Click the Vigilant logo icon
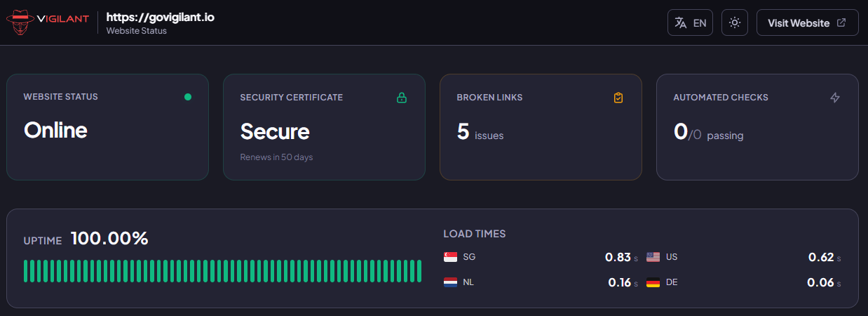The width and height of the screenshot is (868, 316). tap(20, 22)
